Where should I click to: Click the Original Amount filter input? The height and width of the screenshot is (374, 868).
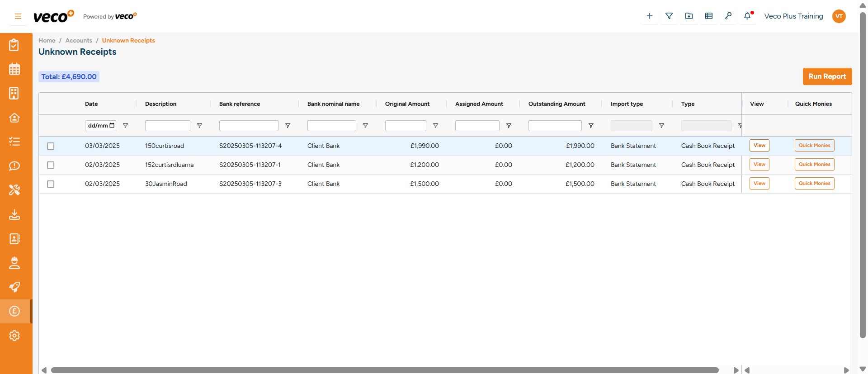(x=406, y=126)
